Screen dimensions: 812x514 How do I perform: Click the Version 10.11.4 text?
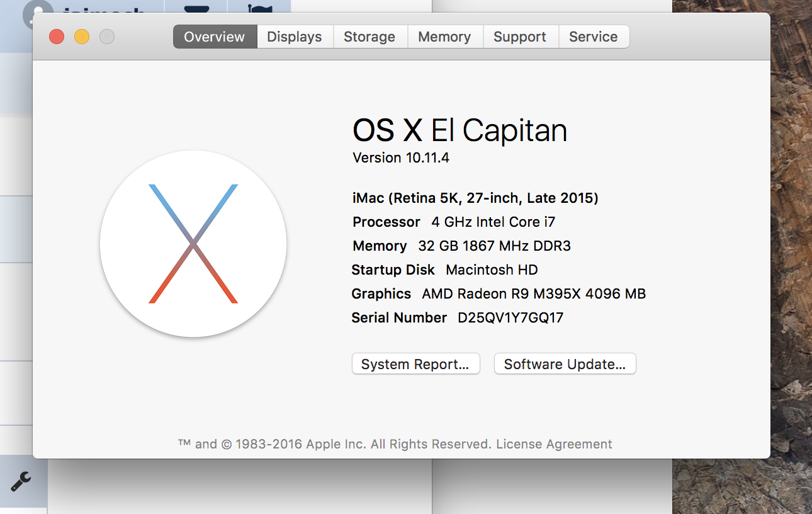[x=401, y=157]
